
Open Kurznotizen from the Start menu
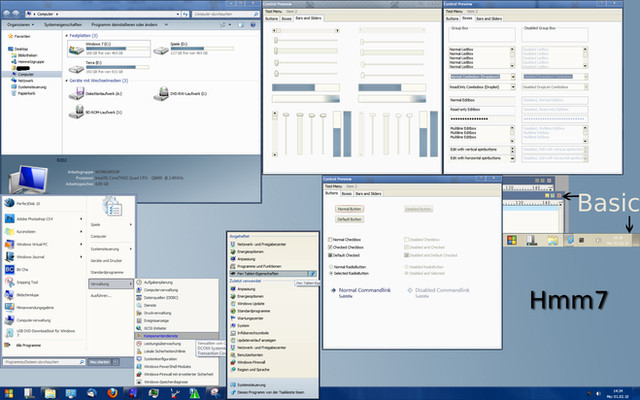pos(42,231)
